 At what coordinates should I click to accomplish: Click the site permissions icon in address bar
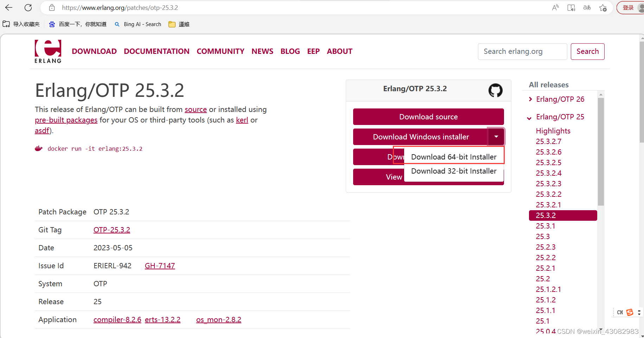click(51, 7)
